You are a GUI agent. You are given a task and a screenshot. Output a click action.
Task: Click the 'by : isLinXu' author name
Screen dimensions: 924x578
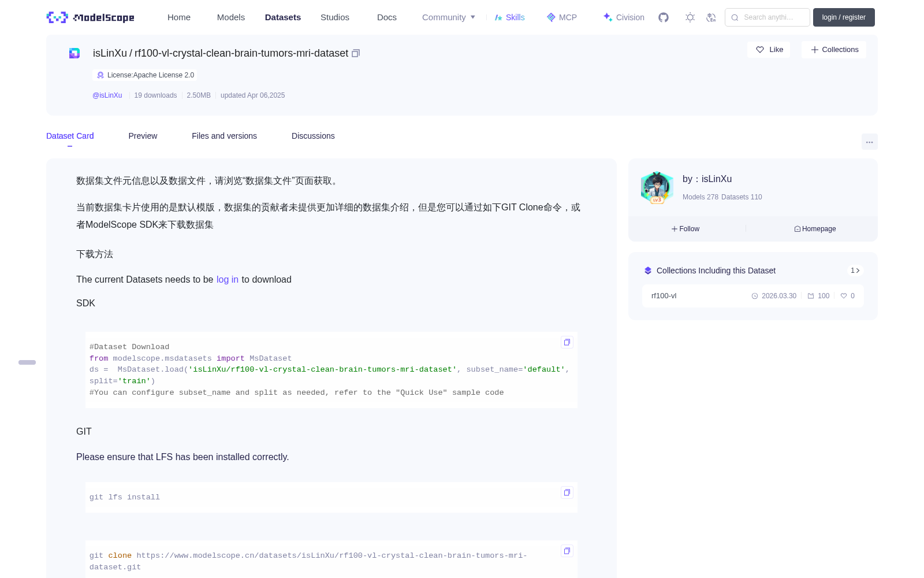tap(707, 179)
